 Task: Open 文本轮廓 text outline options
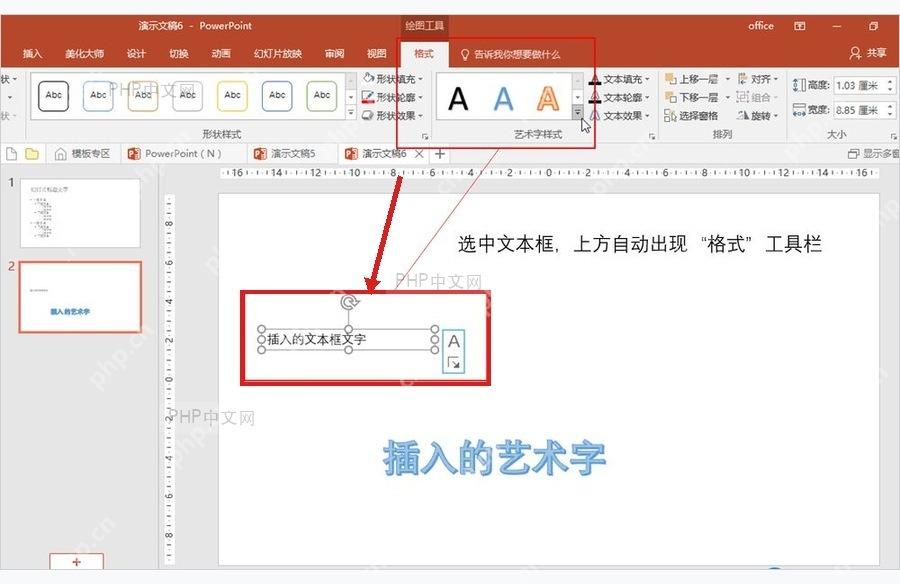(619, 97)
